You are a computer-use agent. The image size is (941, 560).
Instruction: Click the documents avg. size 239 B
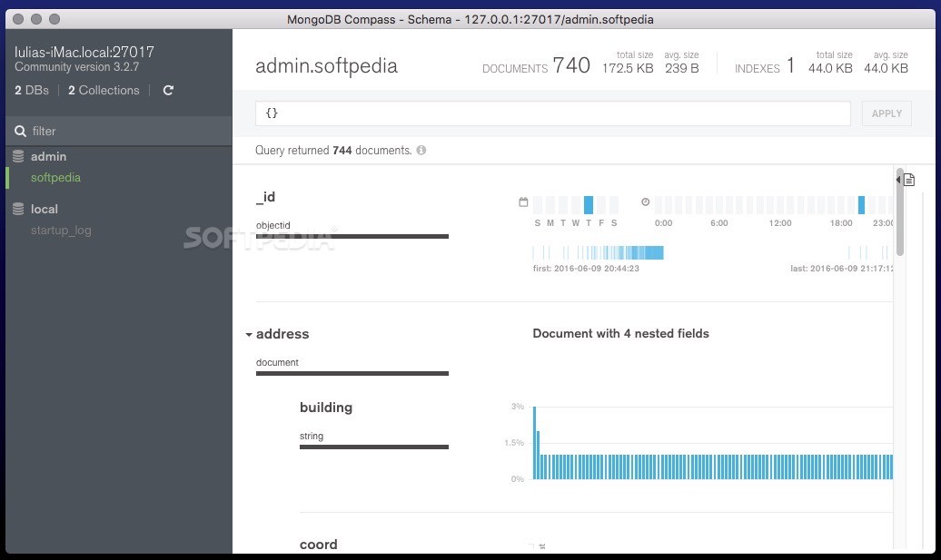pyautogui.click(x=682, y=68)
